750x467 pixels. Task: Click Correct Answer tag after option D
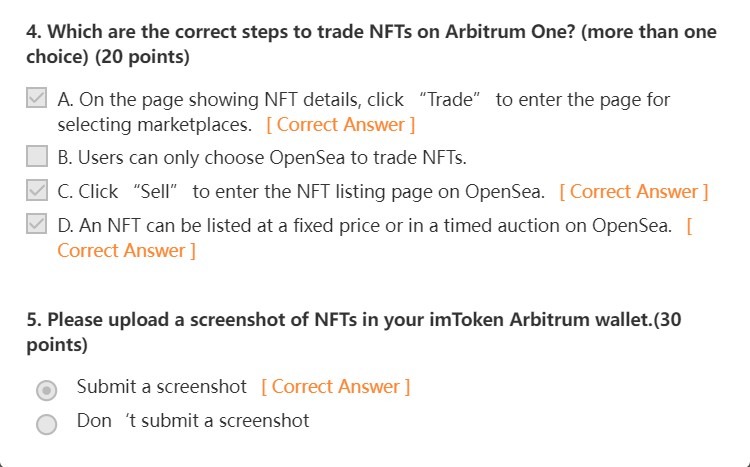click(x=126, y=250)
